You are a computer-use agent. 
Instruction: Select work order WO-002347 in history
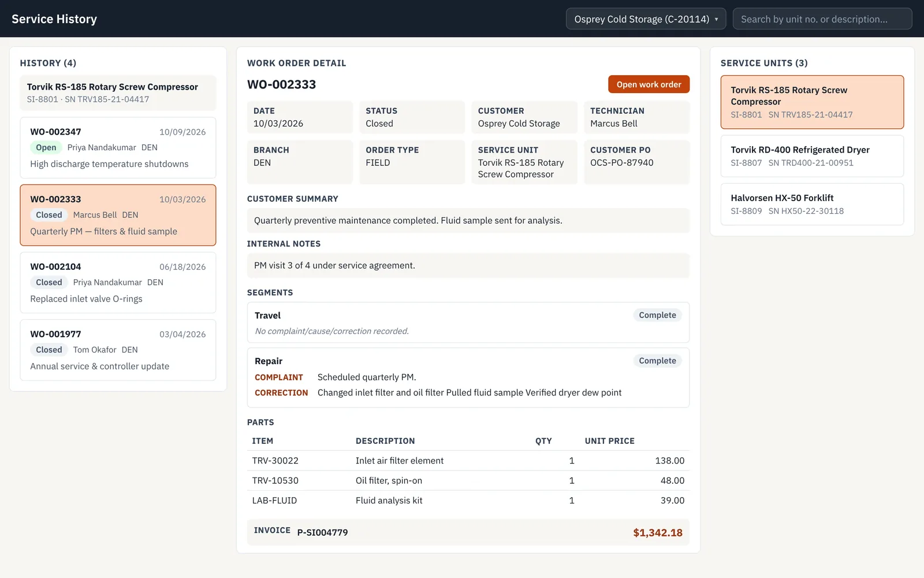(x=118, y=148)
